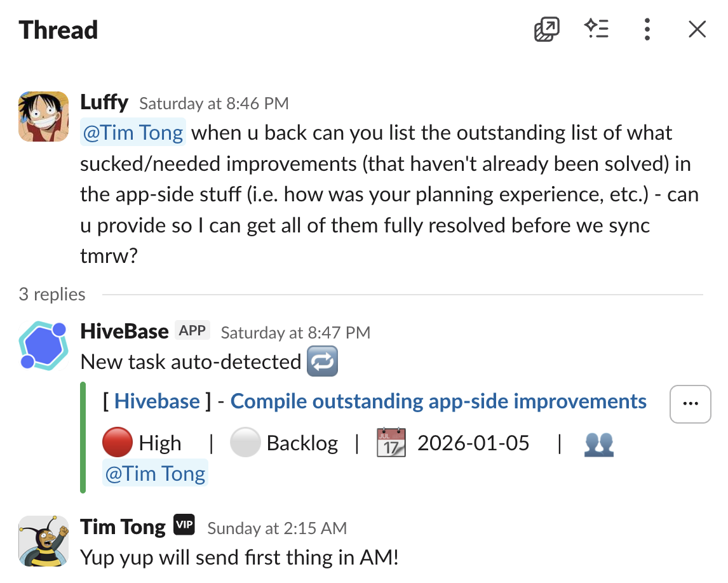Click the Saturday 8:47 PM timestamp
The height and width of the screenshot is (583, 728).
[x=295, y=333]
